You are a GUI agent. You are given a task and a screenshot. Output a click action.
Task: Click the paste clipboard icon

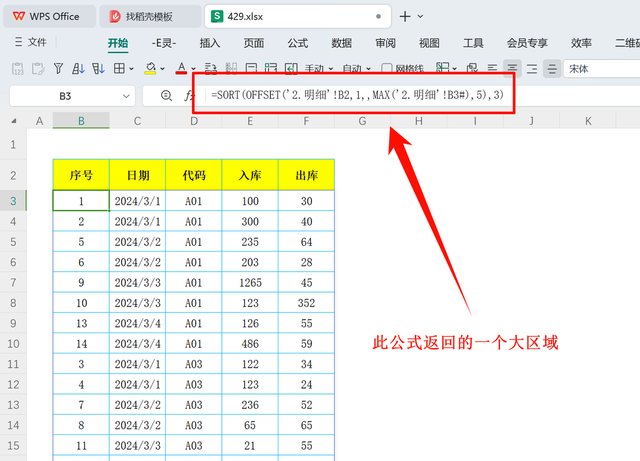pos(38,69)
